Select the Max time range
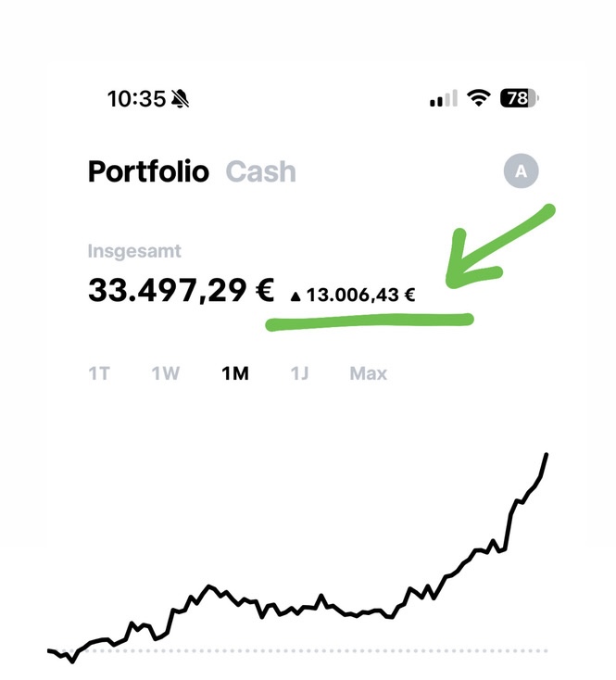The height and width of the screenshot is (680, 616). pos(368,374)
